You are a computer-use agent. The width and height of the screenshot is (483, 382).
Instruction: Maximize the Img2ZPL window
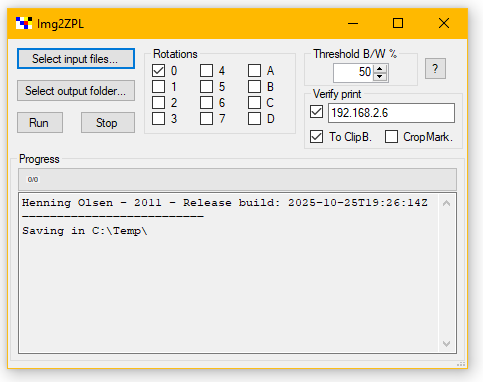tap(398, 23)
